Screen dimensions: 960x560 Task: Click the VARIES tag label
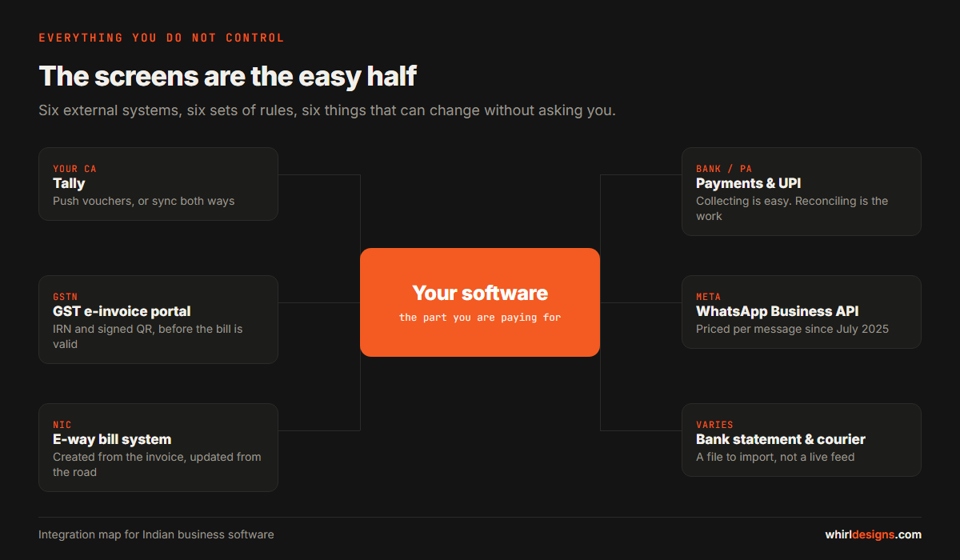(x=714, y=425)
